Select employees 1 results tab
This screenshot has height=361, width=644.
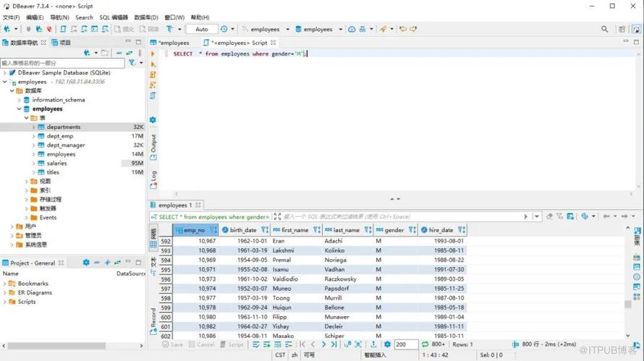tap(175, 205)
